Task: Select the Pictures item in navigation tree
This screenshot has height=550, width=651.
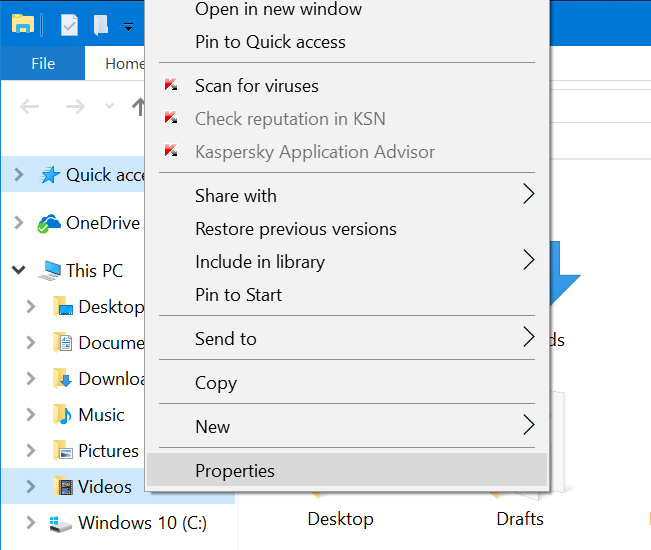Action: (x=108, y=451)
